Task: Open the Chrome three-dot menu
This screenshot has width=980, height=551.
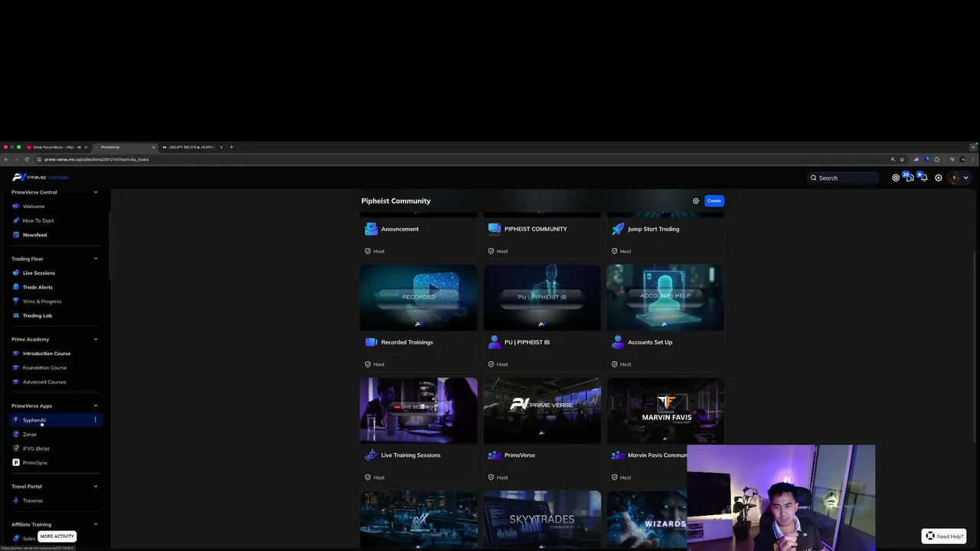Action: 974,159
